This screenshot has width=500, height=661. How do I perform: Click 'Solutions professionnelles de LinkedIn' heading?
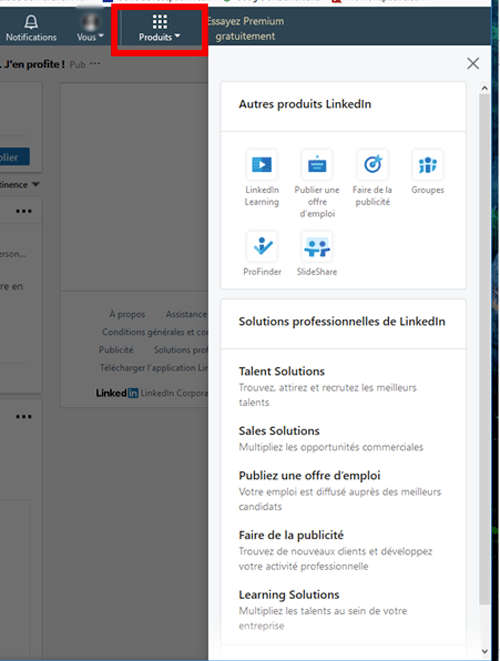pos(342,322)
